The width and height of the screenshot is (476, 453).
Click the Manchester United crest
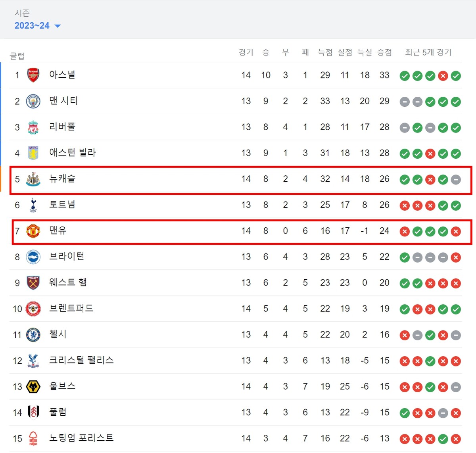33,231
